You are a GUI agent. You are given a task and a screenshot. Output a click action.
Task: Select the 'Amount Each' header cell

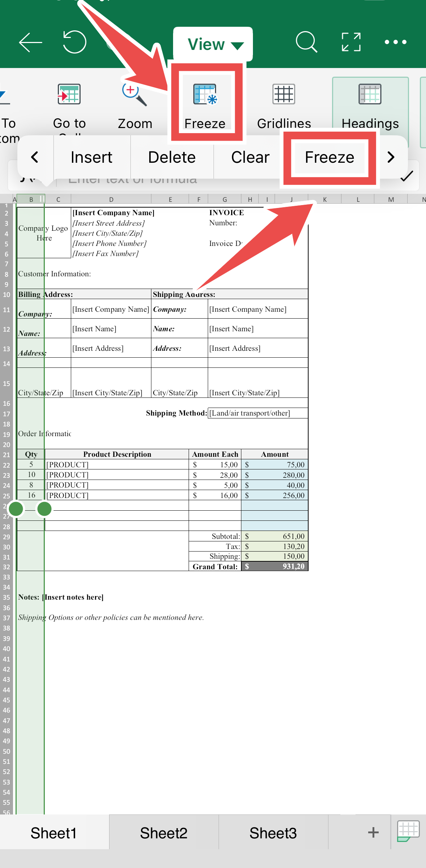pos(215,454)
